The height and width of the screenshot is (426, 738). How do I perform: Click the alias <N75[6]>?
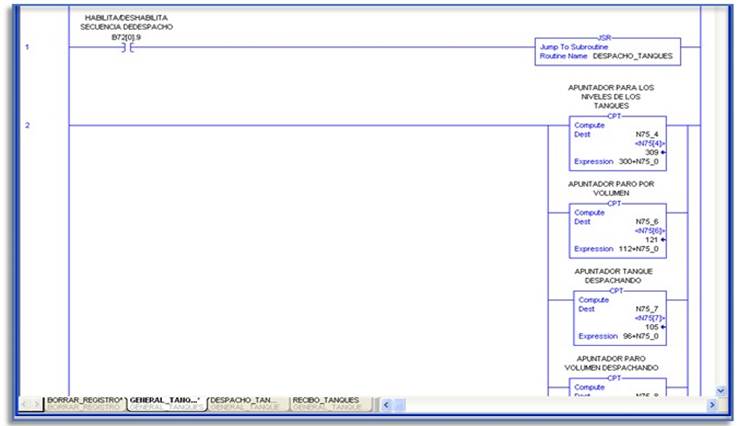point(650,231)
